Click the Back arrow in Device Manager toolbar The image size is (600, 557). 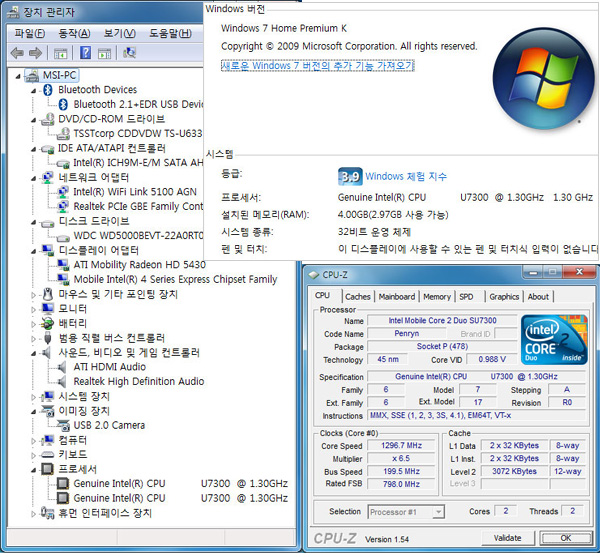(x=17, y=53)
